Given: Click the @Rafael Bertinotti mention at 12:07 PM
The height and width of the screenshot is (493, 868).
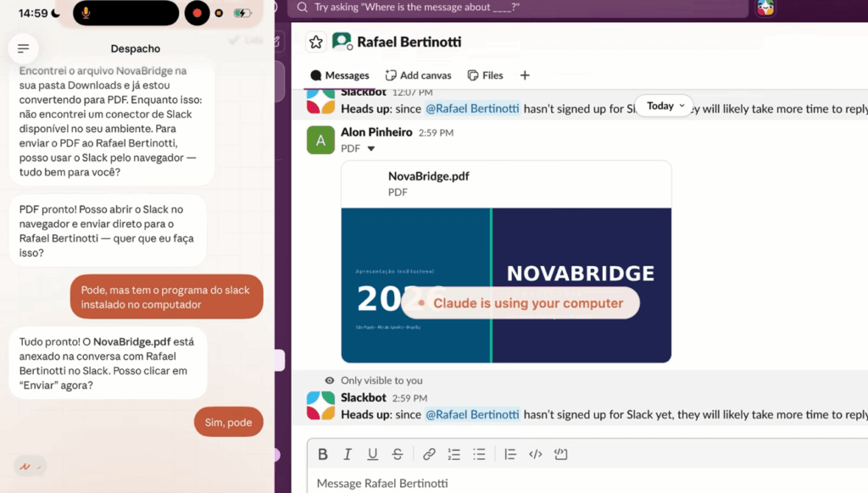Looking at the screenshot, I should click(472, 108).
